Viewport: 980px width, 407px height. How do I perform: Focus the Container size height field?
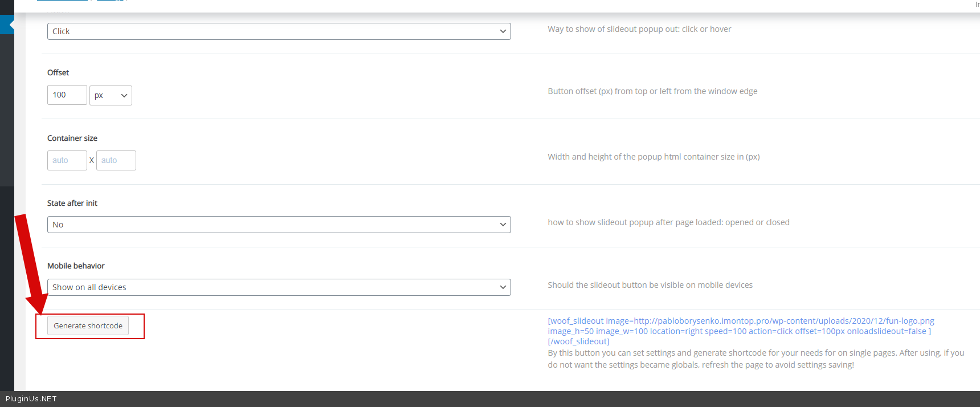tap(116, 161)
